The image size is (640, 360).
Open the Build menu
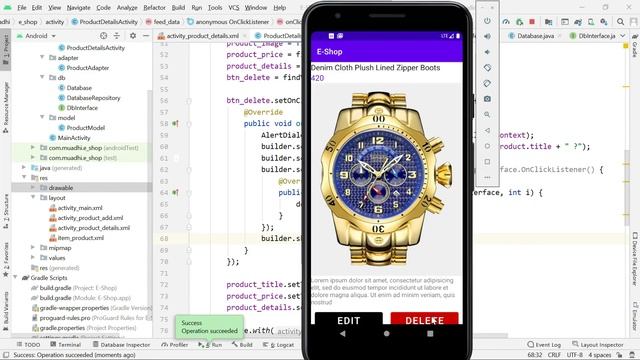point(178,7)
